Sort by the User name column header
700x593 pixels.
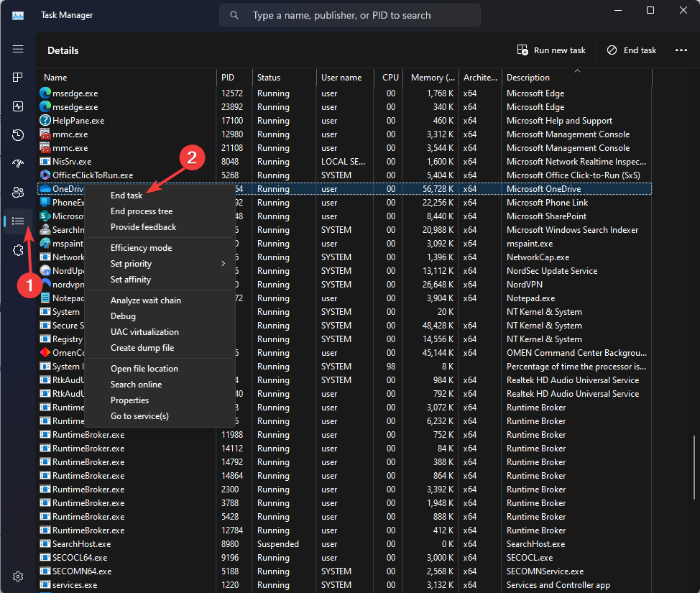tap(345, 77)
